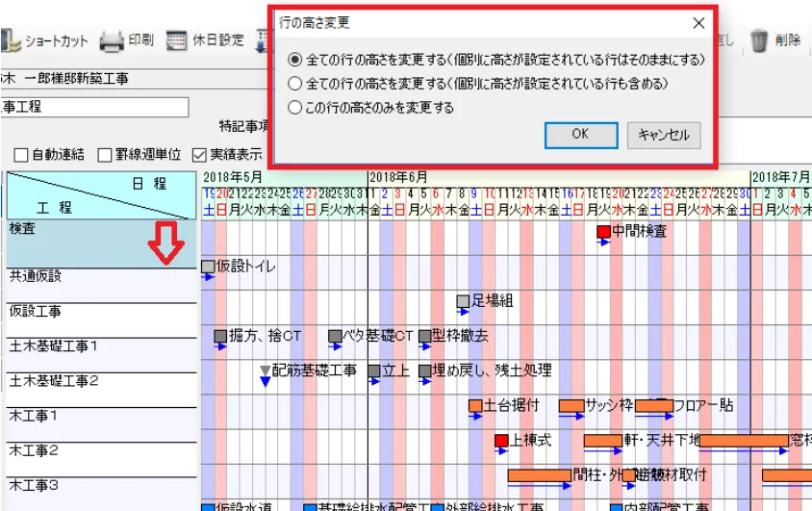Click the 日程 / 工程 corner header cell

pos(102,195)
